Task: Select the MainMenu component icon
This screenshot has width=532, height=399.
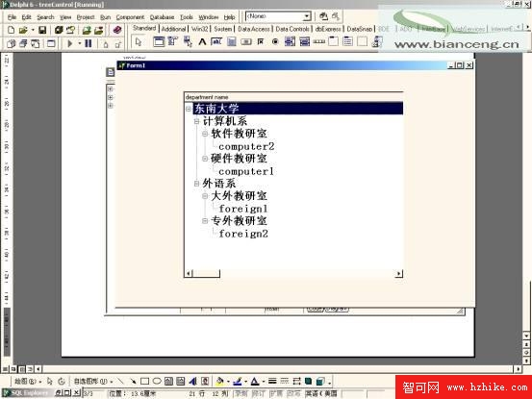Action: pos(173,41)
